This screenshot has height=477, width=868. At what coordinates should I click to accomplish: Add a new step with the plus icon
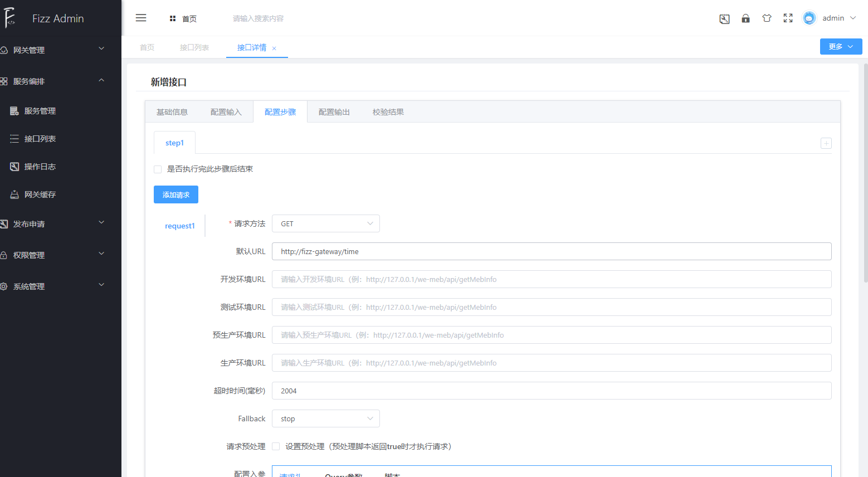pyautogui.click(x=826, y=143)
